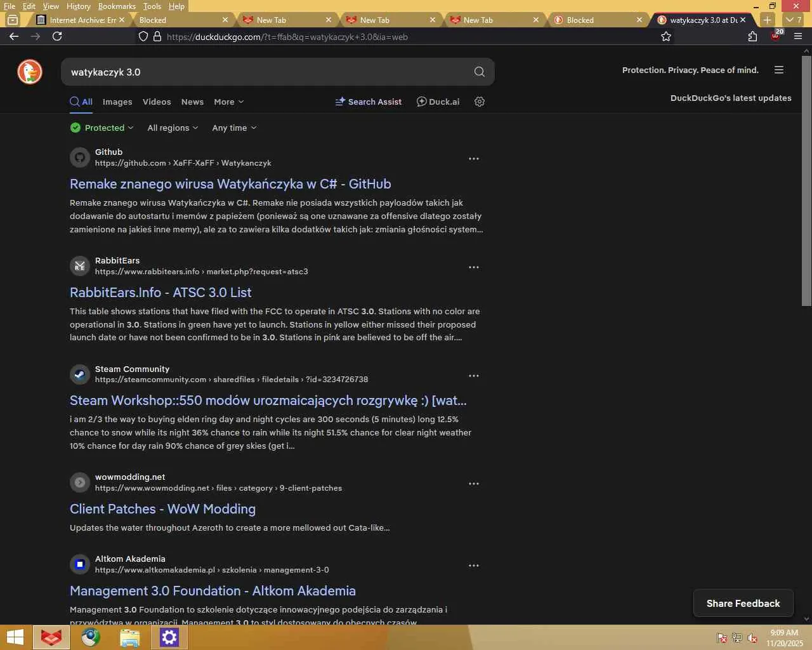Image resolution: width=812 pixels, height=650 pixels.
Task: Open the Steam Workshop 550 modów result
Action: (268, 401)
